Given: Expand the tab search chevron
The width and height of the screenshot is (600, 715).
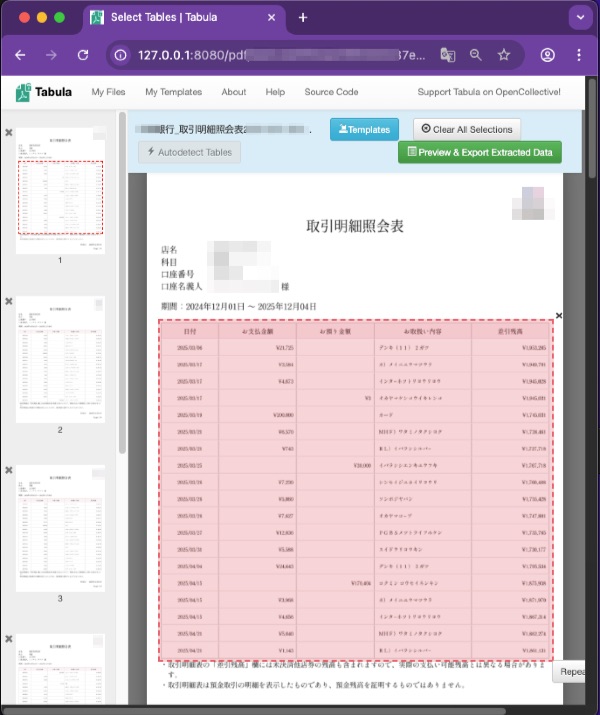Looking at the screenshot, I should point(579,17).
